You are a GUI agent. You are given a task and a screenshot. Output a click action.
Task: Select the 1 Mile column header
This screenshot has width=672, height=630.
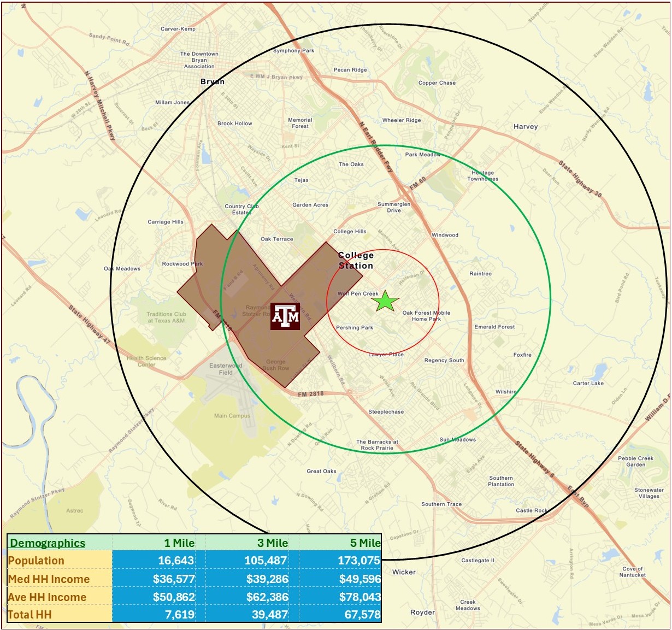coord(179,543)
